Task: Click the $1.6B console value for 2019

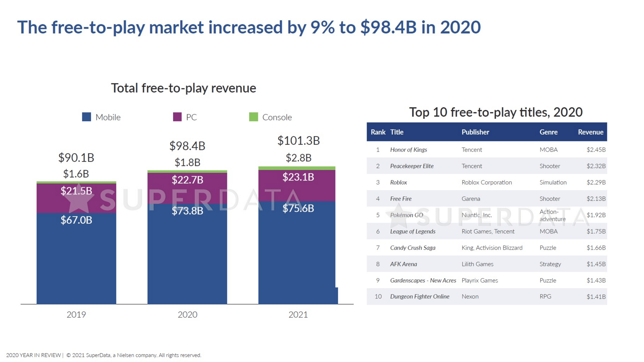Action: click(76, 174)
